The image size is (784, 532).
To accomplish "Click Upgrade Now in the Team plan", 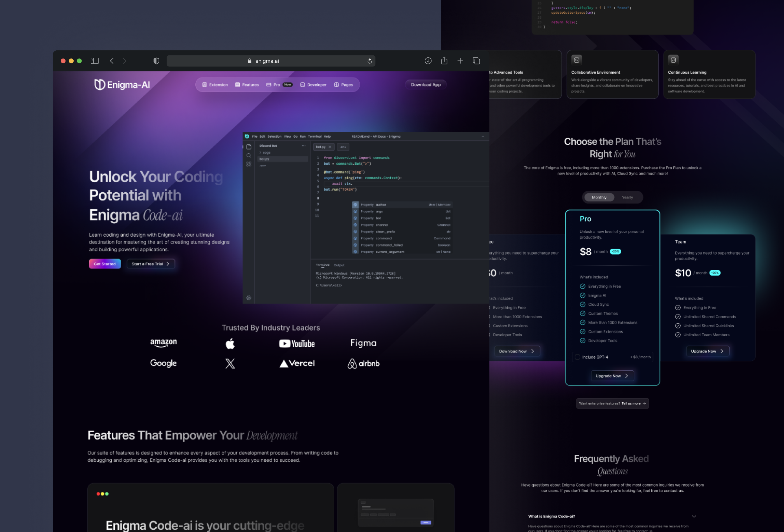I will [708, 351].
